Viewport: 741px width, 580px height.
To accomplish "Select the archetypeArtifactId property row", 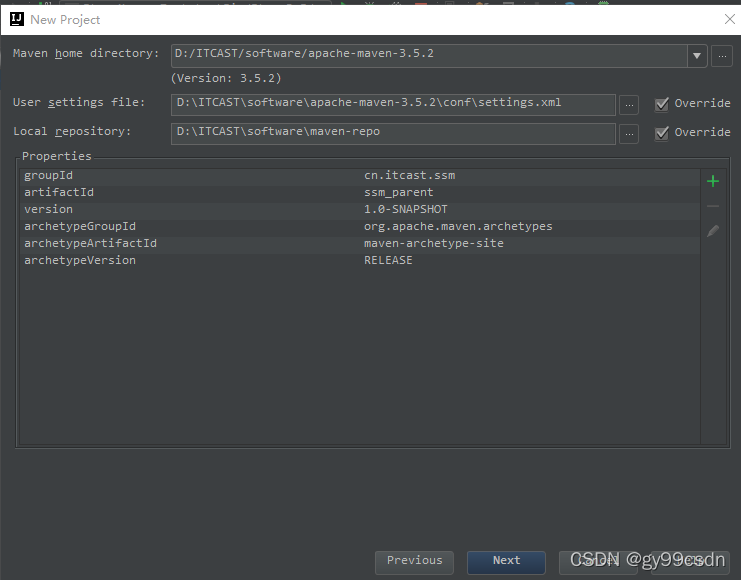I will [x=360, y=244].
